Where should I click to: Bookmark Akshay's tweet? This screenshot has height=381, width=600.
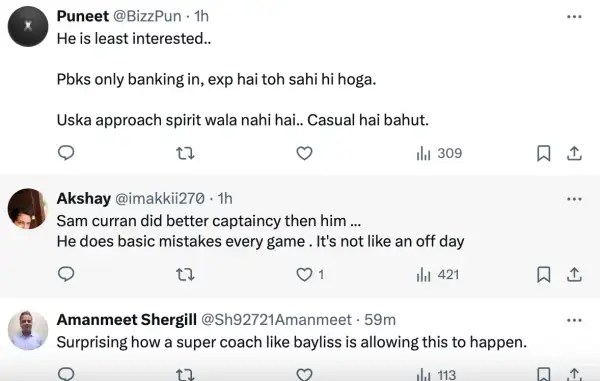[544, 274]
